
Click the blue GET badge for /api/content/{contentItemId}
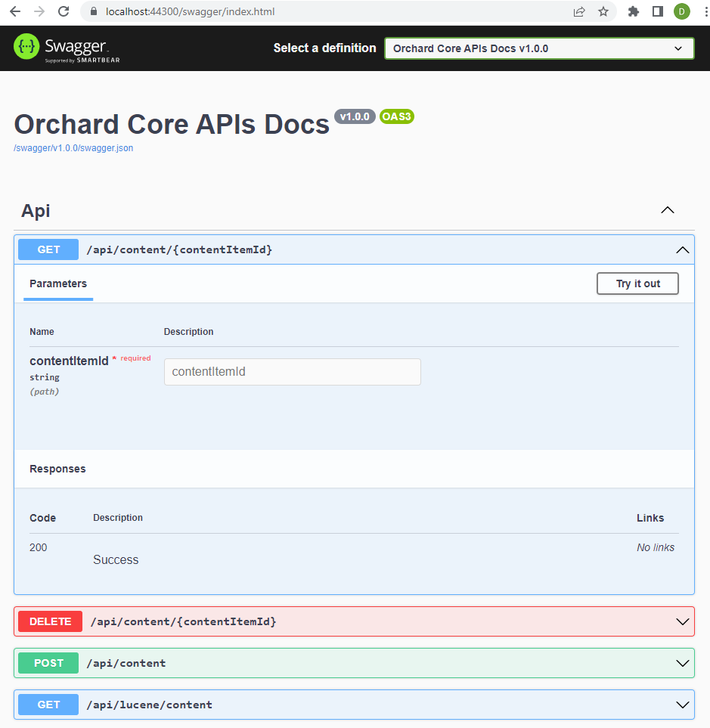click(48, 249)
